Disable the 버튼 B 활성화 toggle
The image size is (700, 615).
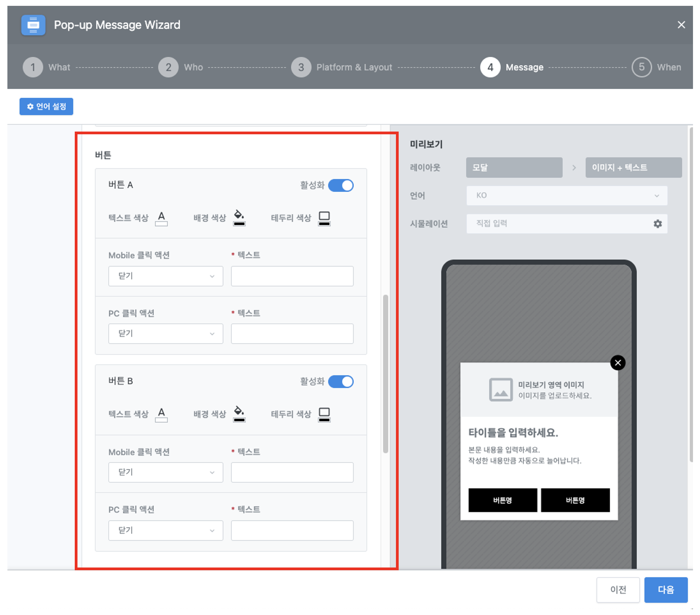point(341,381)
